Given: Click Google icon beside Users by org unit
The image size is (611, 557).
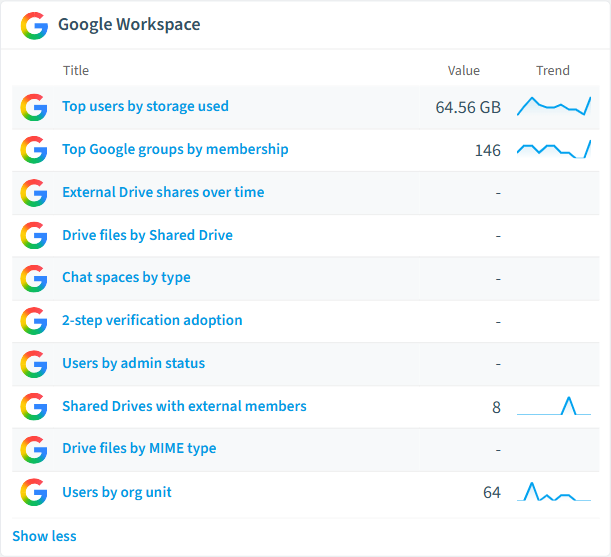Looking at the screenshot, I should (x=34, y=492).
